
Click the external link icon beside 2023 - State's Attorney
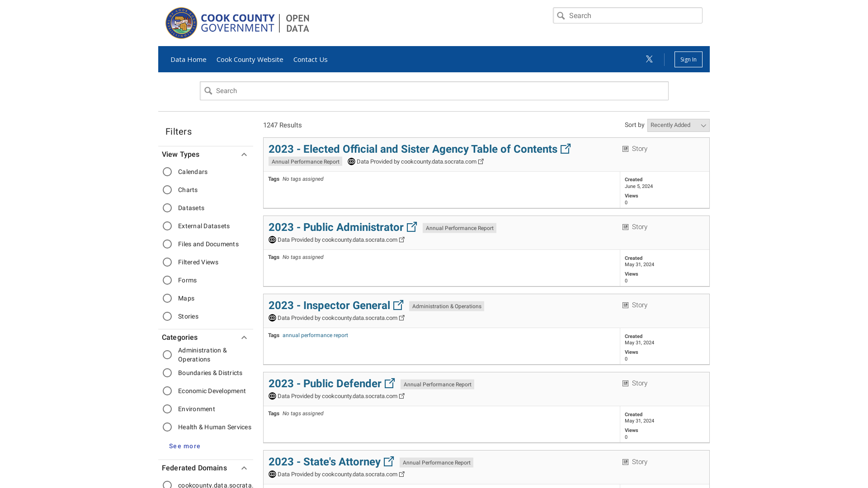388,461
